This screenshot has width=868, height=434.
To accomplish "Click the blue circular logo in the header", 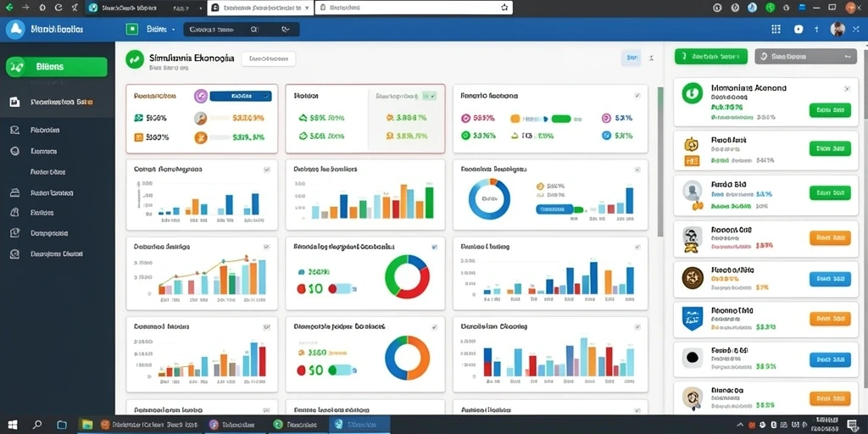I will click(15, 30).
